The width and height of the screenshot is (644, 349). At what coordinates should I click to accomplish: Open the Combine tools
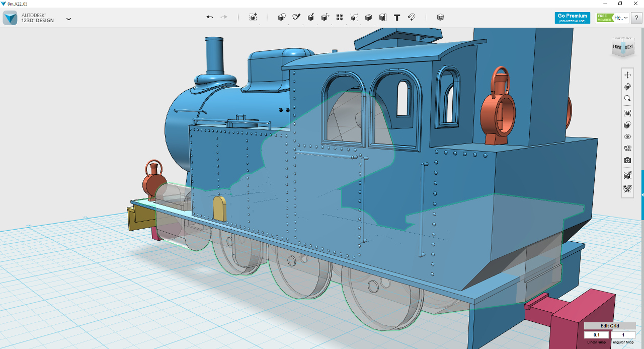coord(368,17)
